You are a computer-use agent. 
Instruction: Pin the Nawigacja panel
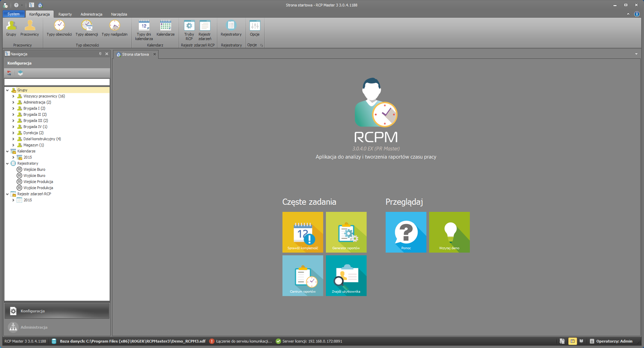(100, 54)
